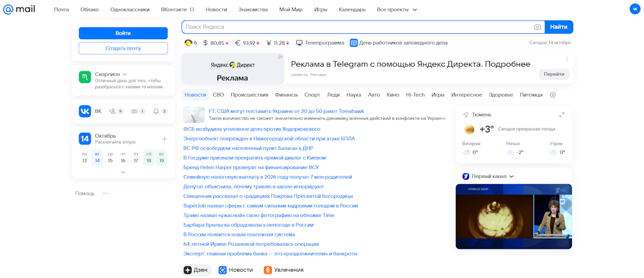
Task: Open VK notifications bell icon
Action: click(156, 111)
